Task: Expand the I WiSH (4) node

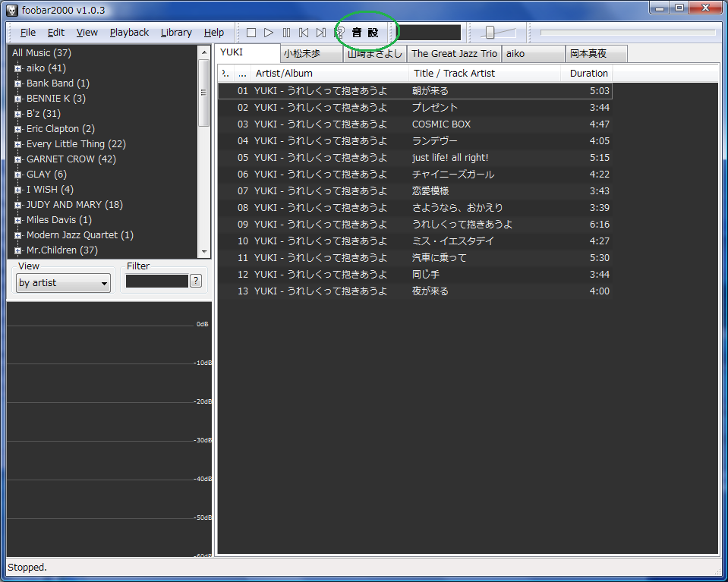Action: pos(17,190)
